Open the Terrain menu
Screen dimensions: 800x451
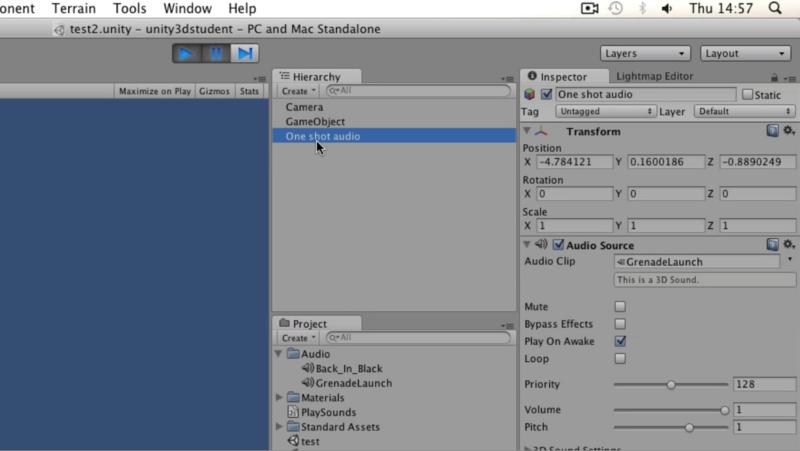(73, 9)
